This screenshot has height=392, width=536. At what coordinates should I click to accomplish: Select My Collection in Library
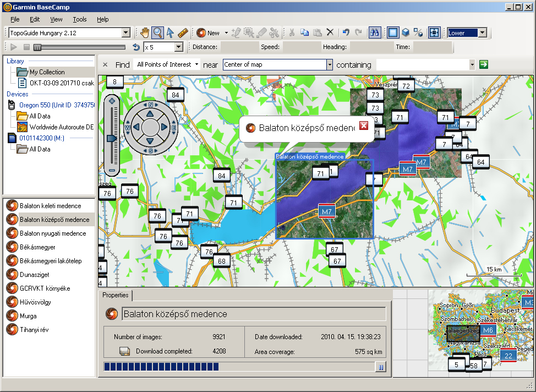pyautogui.click(x=47, y=72)
